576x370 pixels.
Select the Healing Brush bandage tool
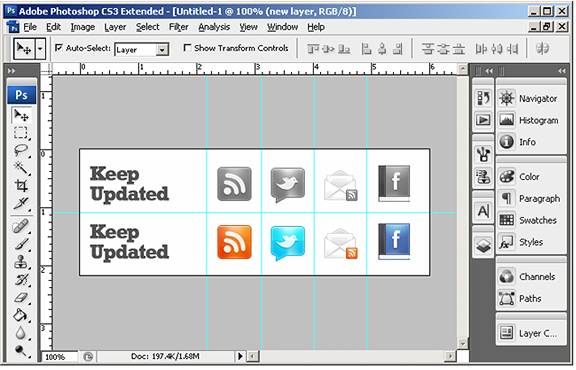pyautogui.click(x=21, y=226)
